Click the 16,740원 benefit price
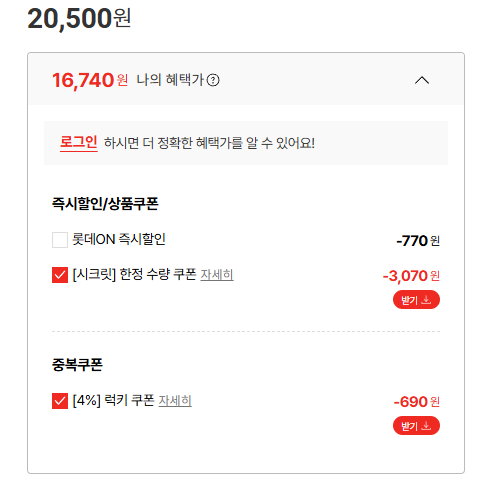Screen dimensions: 485x490 pyautogui.click(x=90, y=80)
